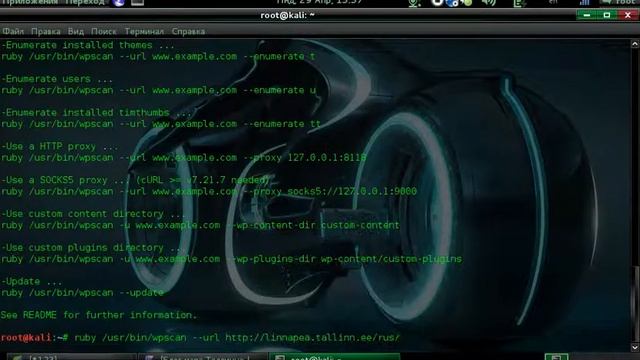
Task: Launch the web browser from top panel
Action: click(118, 2)
